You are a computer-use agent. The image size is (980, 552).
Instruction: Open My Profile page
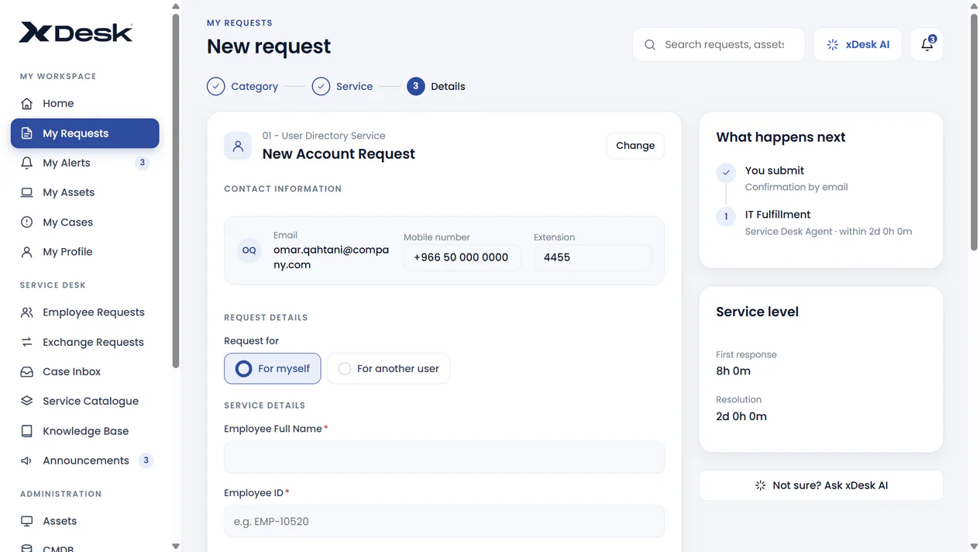[85, 252]
